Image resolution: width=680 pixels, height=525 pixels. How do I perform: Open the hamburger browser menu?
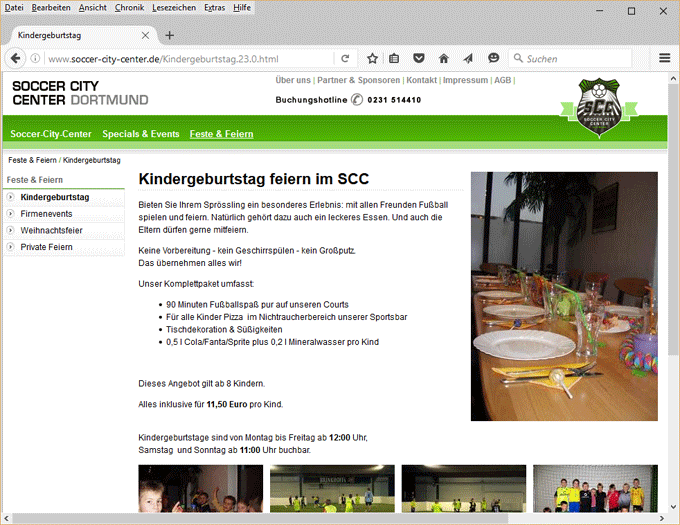pyautogui.click(x=664, y=58)
